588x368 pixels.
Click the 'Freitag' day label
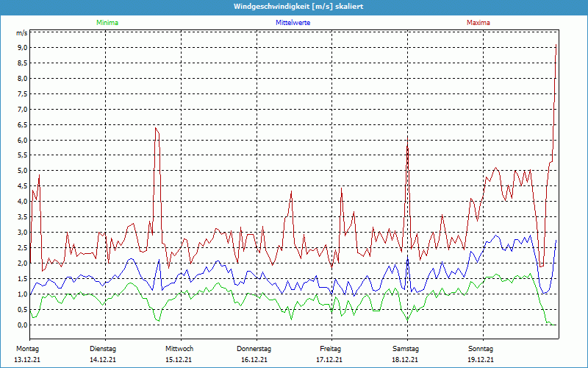point(330,349)
